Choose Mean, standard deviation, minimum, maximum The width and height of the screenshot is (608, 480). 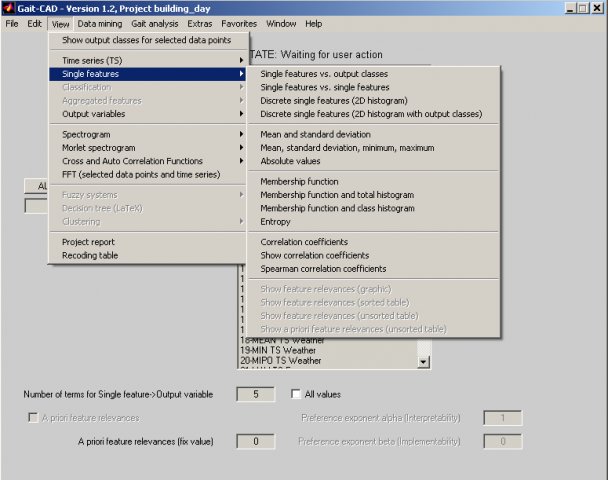point(373,148)
